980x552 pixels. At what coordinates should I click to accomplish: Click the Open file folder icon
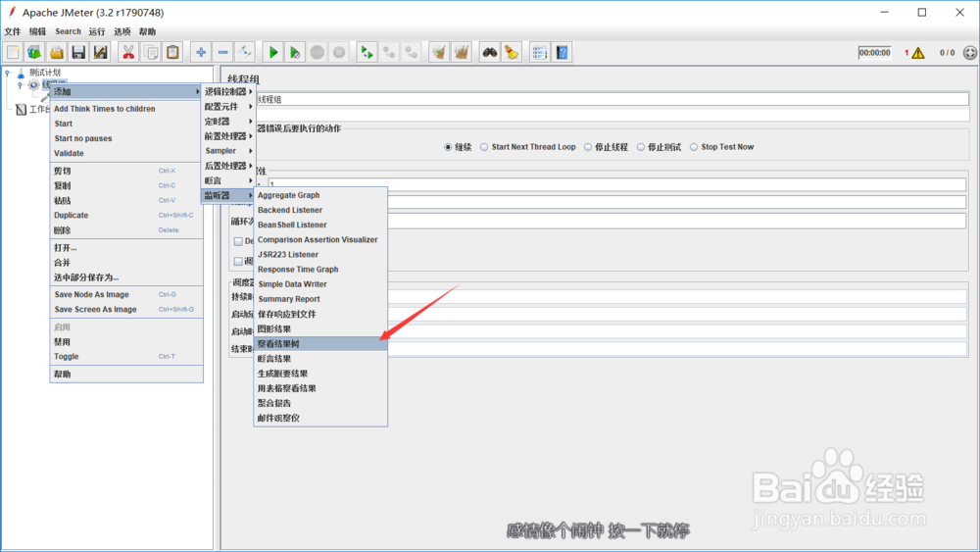[x=56, y=53]
